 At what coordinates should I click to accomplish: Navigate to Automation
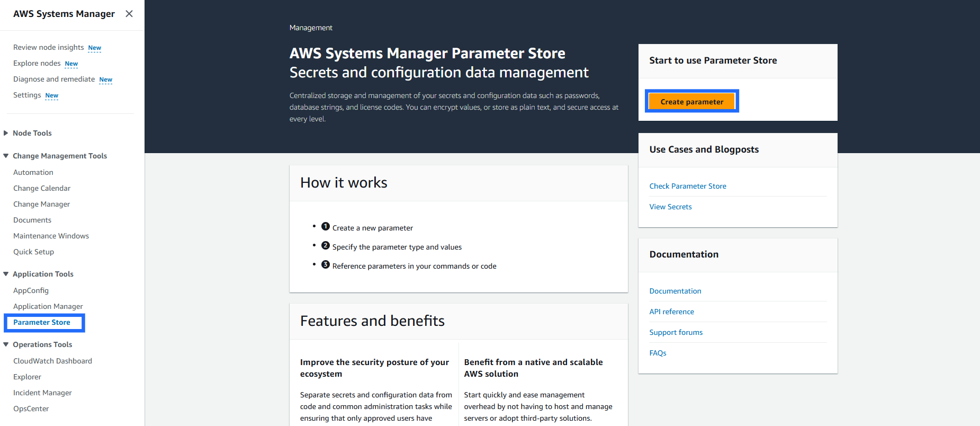33,172
